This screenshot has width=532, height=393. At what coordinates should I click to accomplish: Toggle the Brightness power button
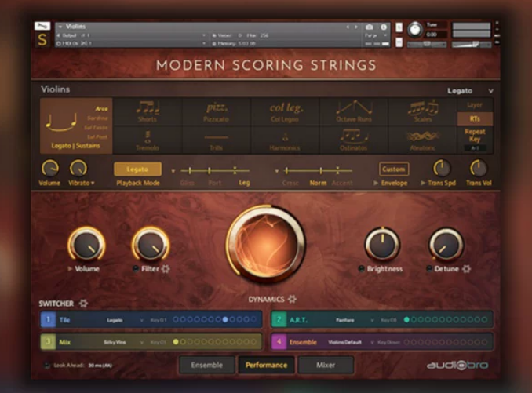pyautogui.click(x=362, y=269)
